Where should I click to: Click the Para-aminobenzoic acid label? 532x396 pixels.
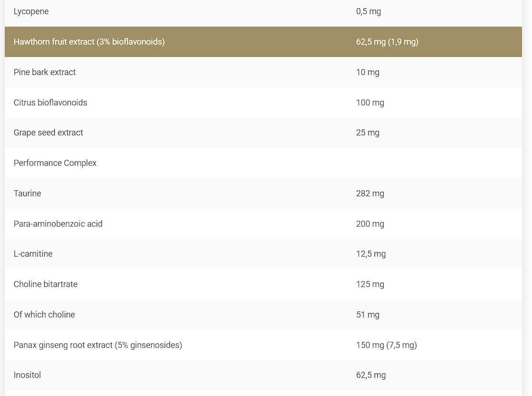(58, 224)
